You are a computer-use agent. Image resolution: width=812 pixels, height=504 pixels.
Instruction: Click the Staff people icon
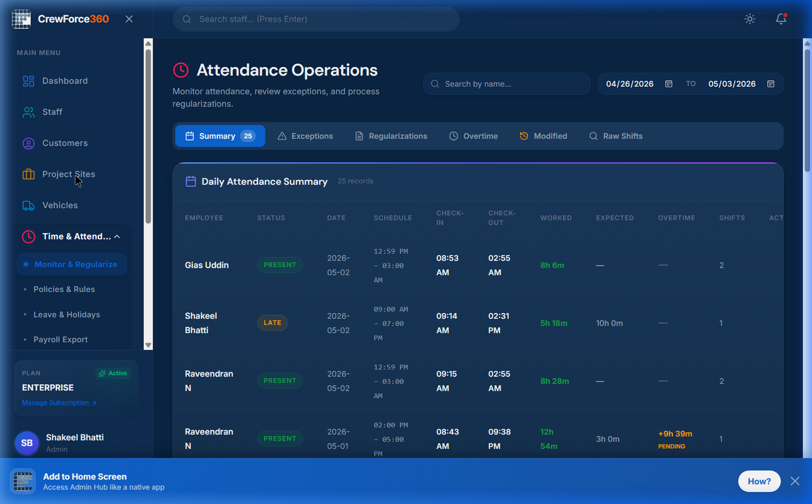pos(28,112)
